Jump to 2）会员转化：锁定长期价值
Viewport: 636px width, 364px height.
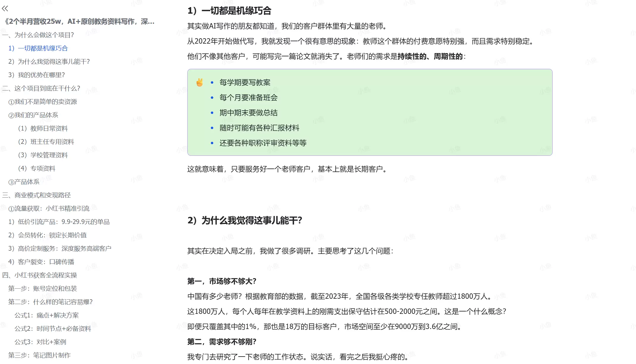pyautogui.click(x=48, y=235)
